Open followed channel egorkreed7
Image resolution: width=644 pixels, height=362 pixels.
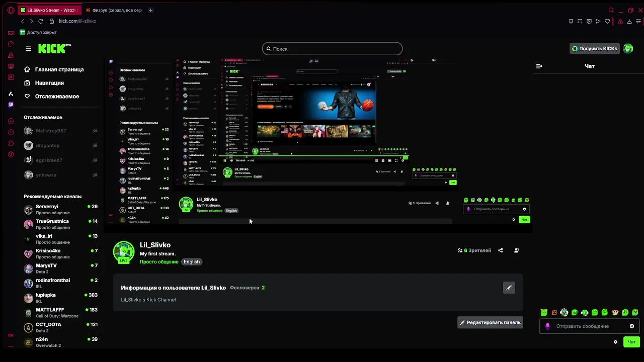(x=60, y=160)
